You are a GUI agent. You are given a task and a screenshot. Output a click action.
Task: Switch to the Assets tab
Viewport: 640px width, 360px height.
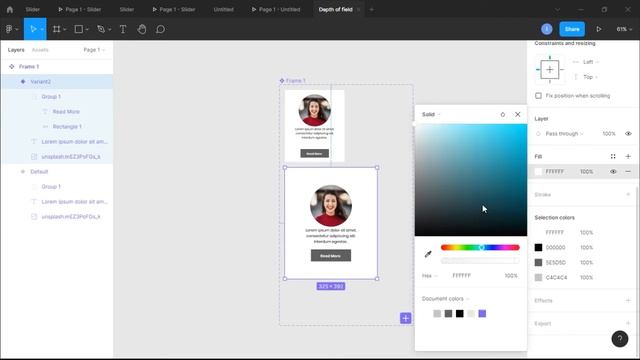coord(40,50)
